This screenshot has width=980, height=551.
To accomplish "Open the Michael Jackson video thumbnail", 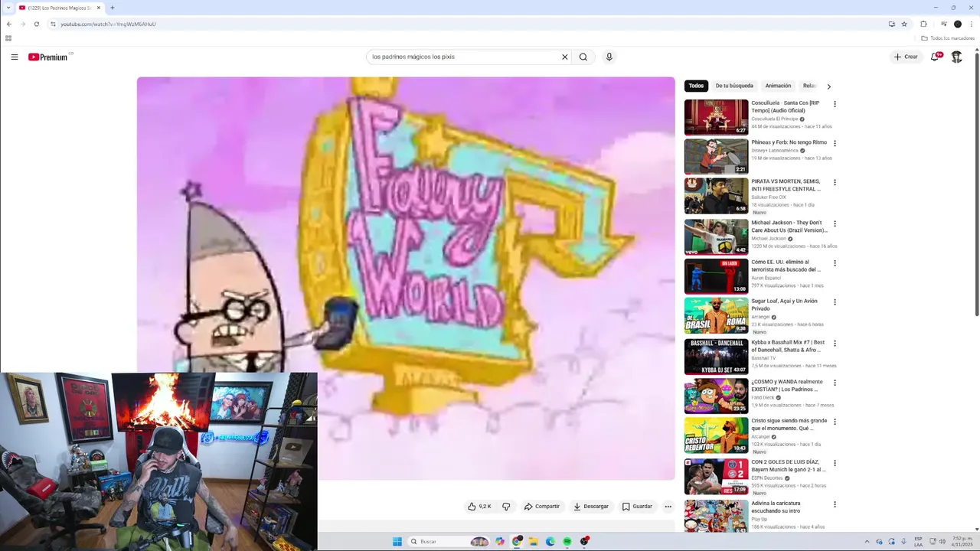I will pyautogui.click(x=716, y=236).
